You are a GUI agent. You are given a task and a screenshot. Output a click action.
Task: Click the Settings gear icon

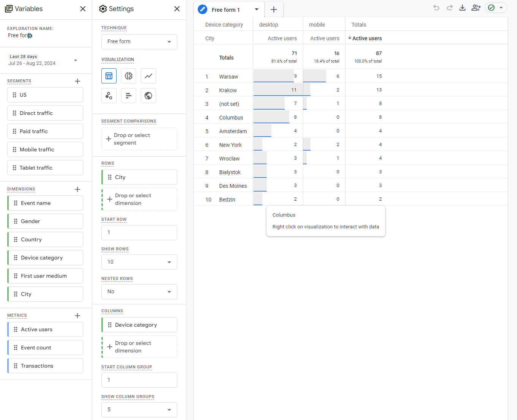[x=103, y=9]
